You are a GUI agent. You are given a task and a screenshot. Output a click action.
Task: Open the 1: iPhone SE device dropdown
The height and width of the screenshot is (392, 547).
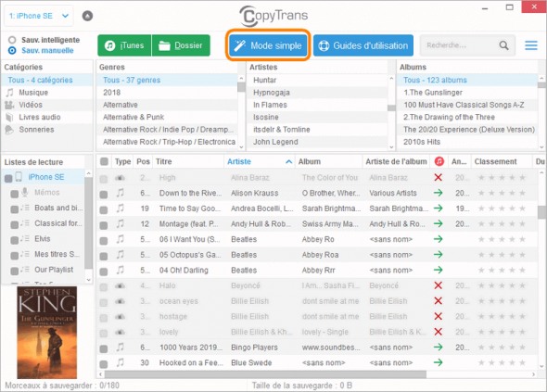(x=39, y=16)
